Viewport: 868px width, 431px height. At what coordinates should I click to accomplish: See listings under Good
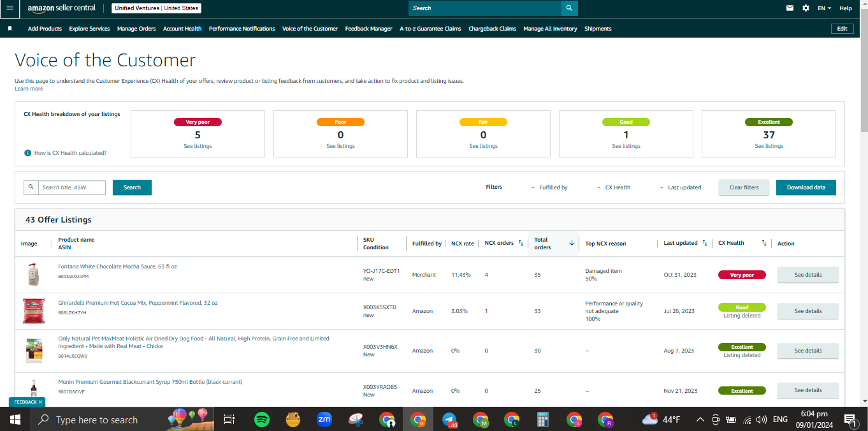pyautogui.click(x=626, y=146)
